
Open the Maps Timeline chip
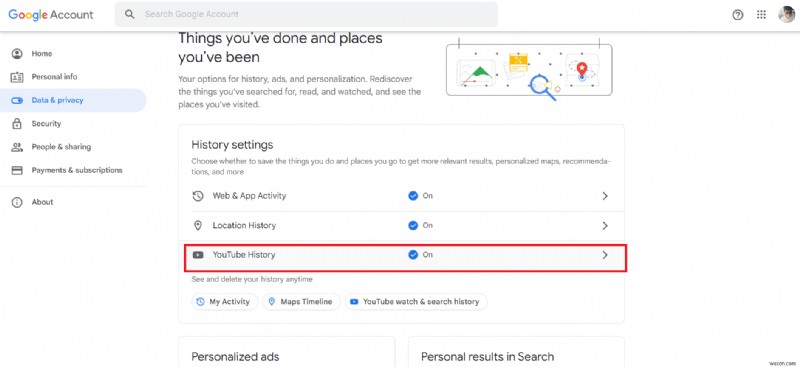[302, 302]
